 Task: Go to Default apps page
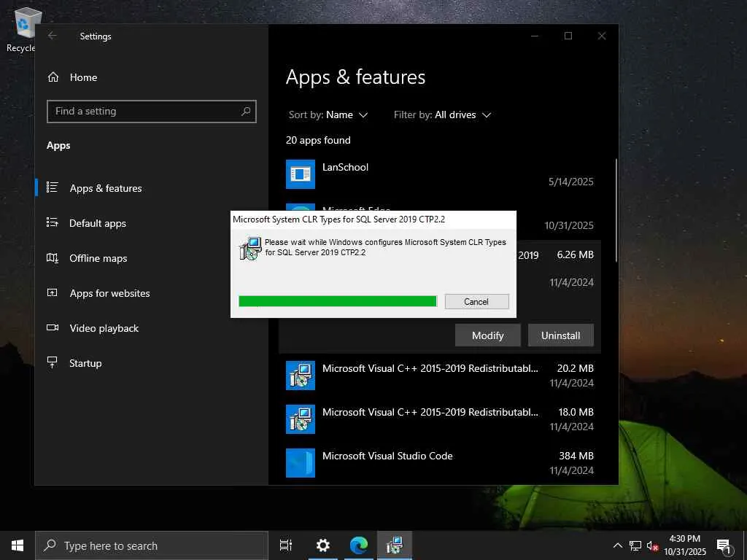point(98,223)
